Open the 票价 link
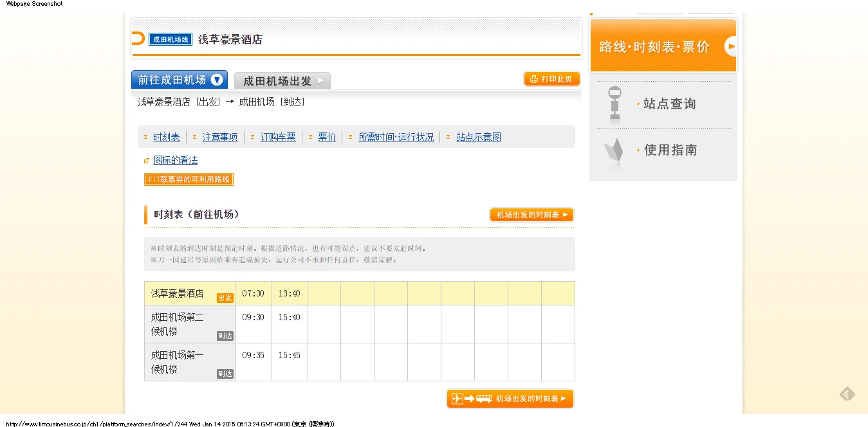The image size is (868, 427). point(326,136)
